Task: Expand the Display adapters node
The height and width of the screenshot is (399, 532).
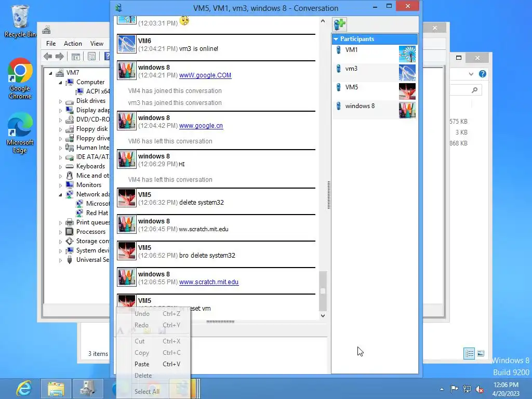Action: [x=60, y=111]
